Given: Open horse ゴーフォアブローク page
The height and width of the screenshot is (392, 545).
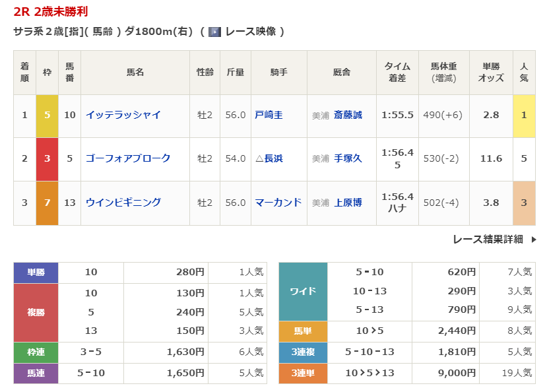Looking at the screenshot, I should click(128, 158).
